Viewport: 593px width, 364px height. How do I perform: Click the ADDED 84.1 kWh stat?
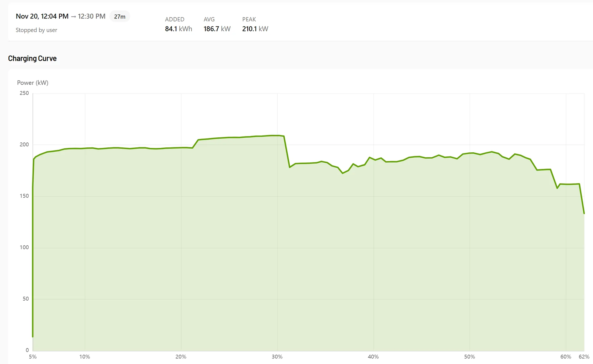tap(179, 24)
